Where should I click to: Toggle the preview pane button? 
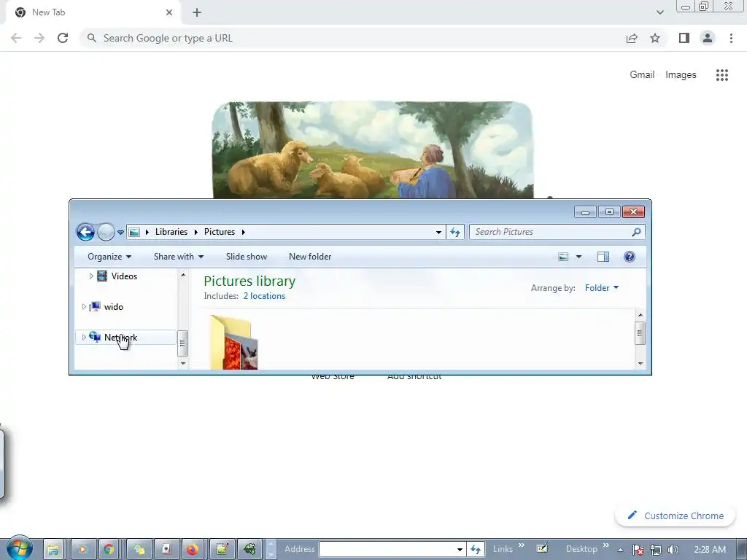point(603,257)
